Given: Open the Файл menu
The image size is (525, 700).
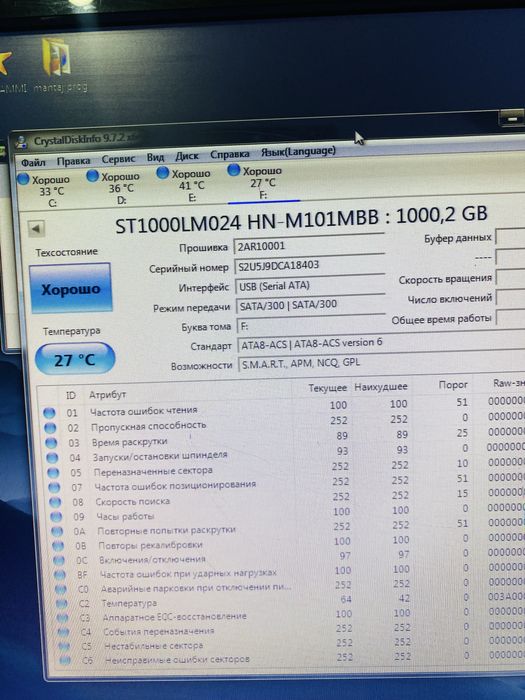Looking at the screenshot, I should coord(33,162).
